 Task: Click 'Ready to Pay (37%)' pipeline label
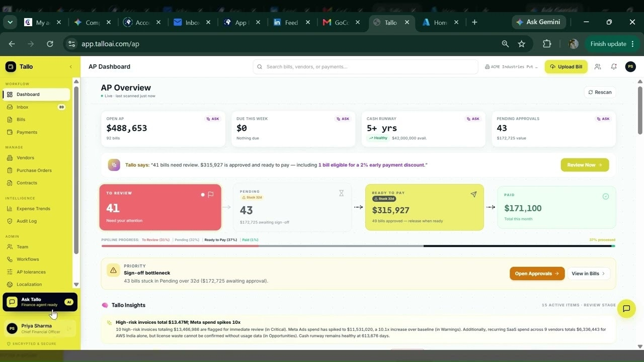pos(220,240)
